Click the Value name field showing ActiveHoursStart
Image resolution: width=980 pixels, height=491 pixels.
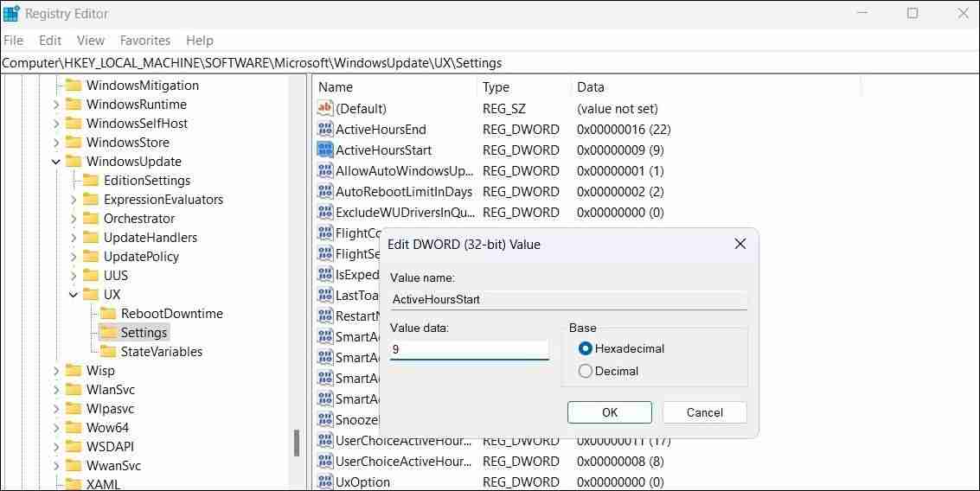click(x=569, y=299)
